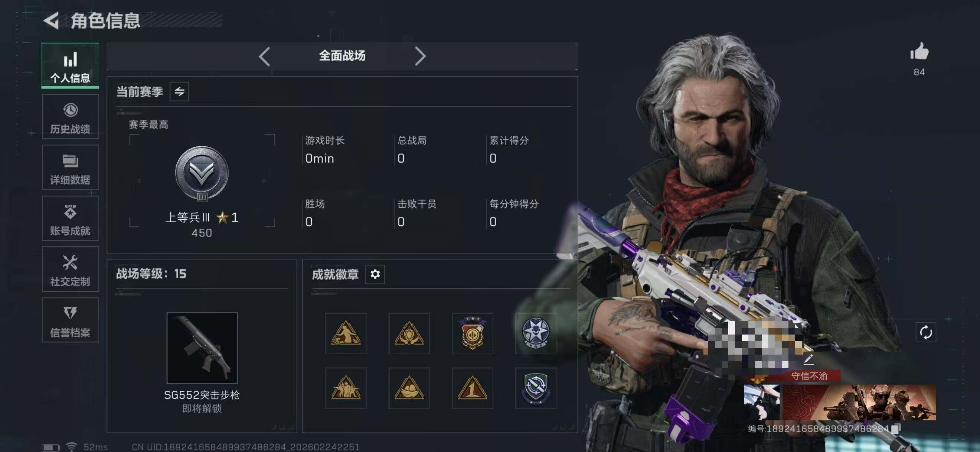
Task: Rotate the character with the refresh icon
Action: point(925,332)
